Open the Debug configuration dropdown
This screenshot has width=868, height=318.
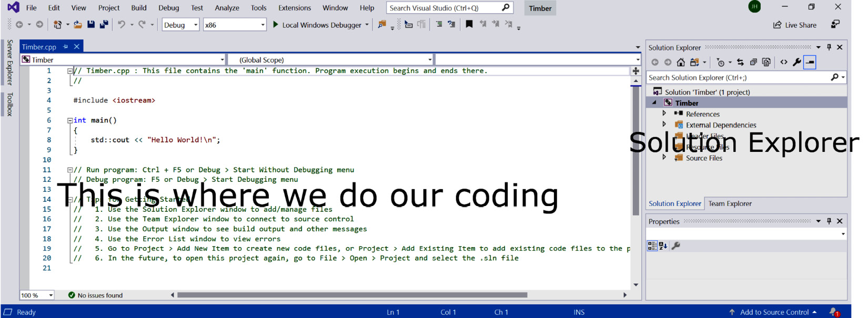(x=180, y=25)
